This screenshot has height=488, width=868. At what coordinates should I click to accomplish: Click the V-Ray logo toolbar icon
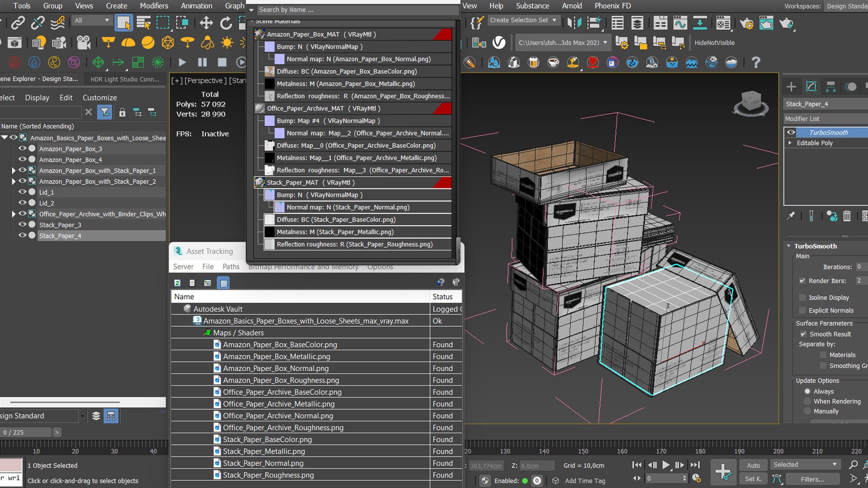499,42
